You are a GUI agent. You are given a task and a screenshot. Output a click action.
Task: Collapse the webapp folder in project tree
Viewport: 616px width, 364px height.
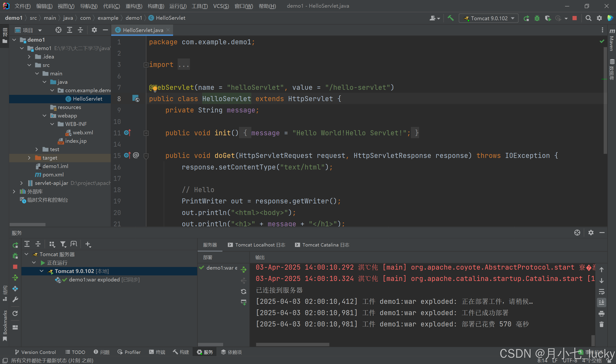coord(44,116)
